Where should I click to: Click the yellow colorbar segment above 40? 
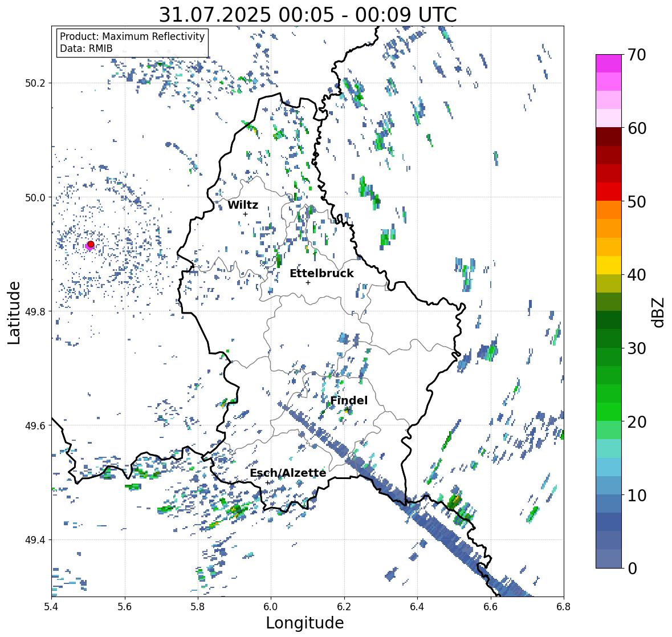point(609,265)
